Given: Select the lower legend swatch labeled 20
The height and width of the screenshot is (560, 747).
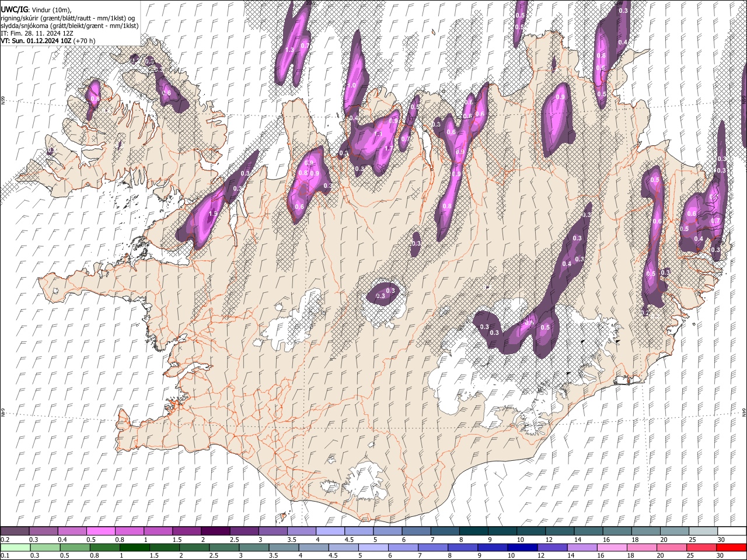Looking at the screenshot, I should [672, 547].
